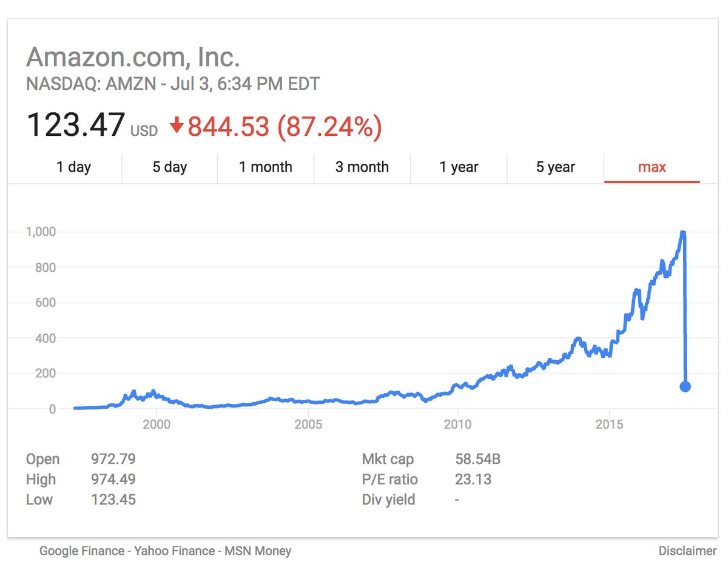View the Disclaimer link
This screenshot has width=728, height=572.
coord(687,551)
